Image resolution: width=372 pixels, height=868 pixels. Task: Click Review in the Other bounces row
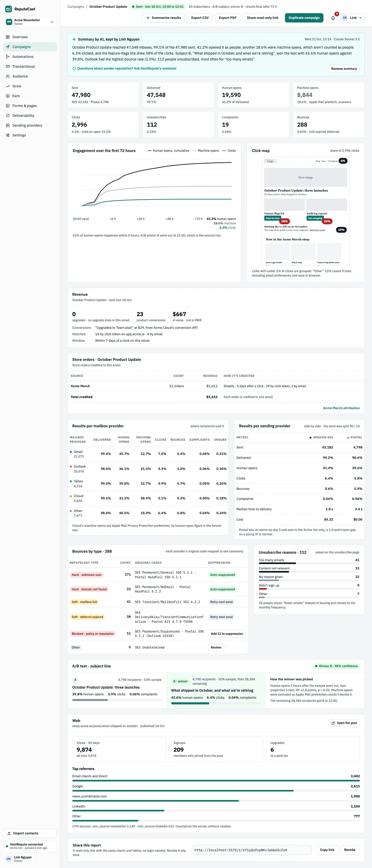(x=216, y=647)
